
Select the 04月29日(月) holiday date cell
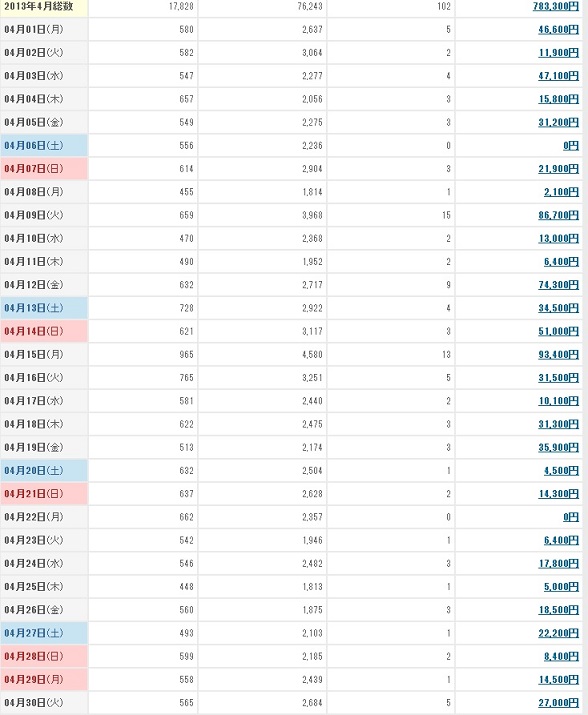44,679
